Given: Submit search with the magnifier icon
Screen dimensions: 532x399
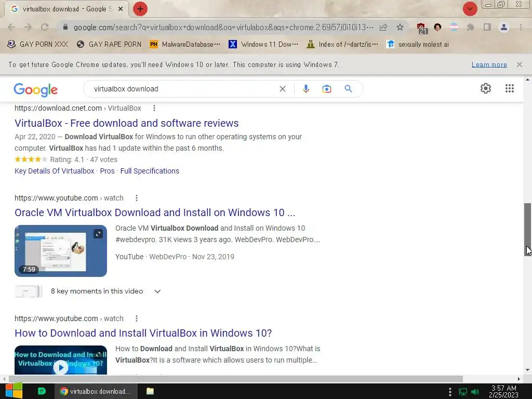Looking at the screenshot, I should 348,89.
